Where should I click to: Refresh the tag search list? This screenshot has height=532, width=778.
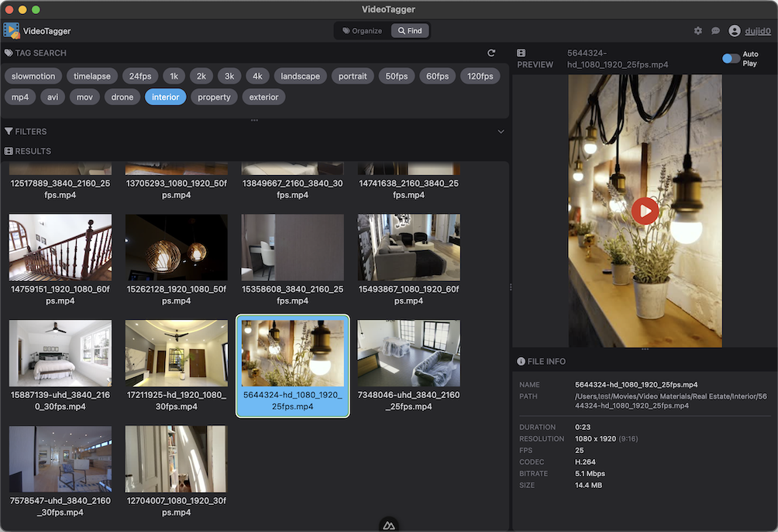tap(491, 53)
